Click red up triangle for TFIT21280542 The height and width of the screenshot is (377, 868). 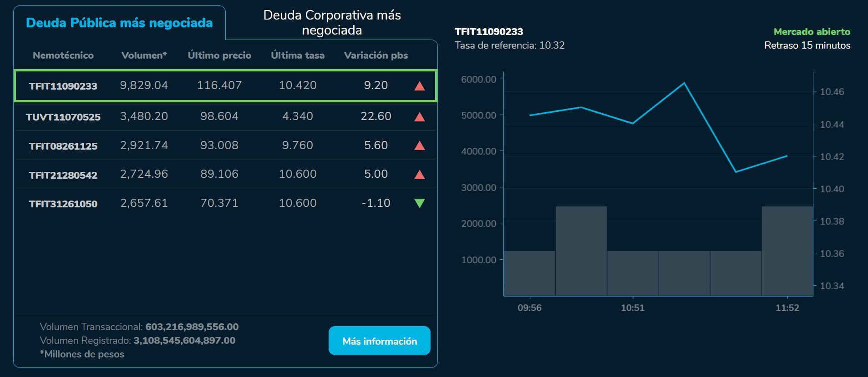pos(419,175)
